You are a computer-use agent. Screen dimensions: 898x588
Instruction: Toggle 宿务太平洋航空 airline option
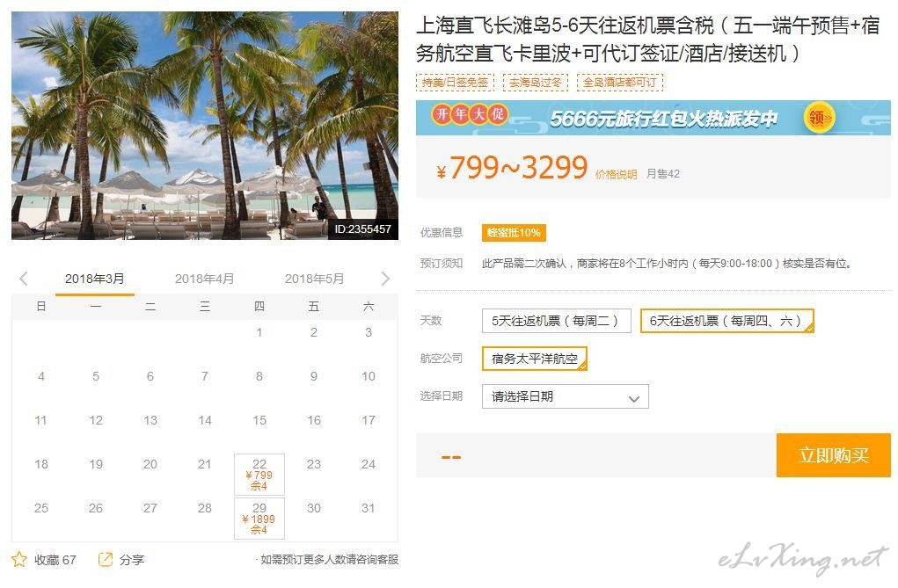coord(535,359)
